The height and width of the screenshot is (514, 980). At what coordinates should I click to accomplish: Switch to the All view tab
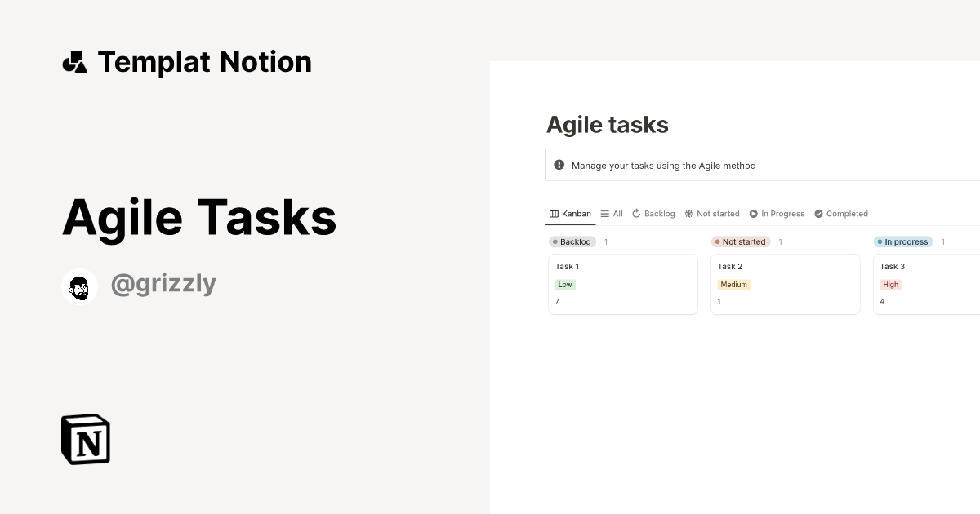coord(617,213)
